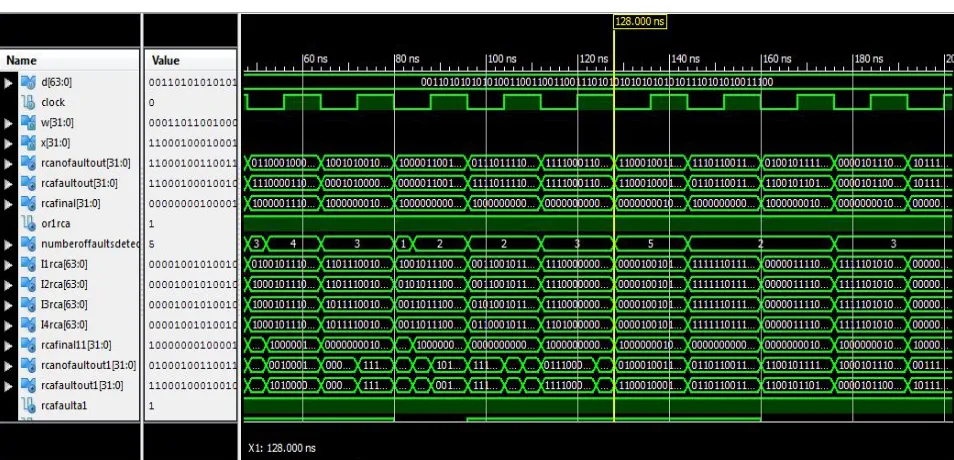Expand the l2rca[63:0] bus
The width and height of the screenshot is (954, 460).
[x=8, y=284]
